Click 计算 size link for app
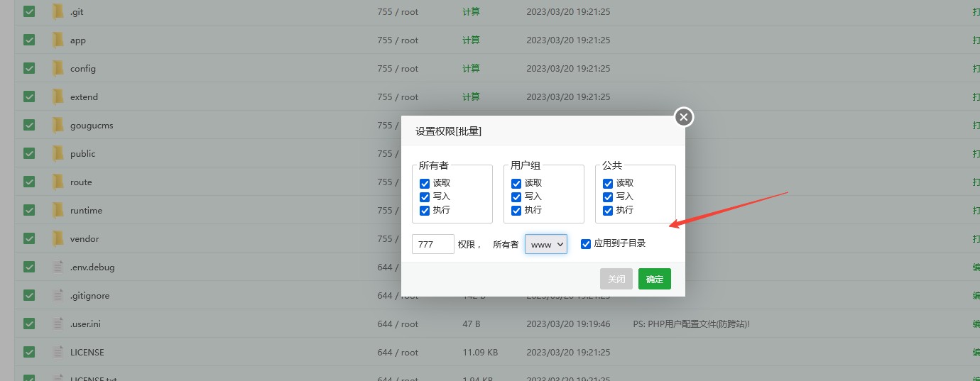 pyautogui.click(x=471, y=40)
